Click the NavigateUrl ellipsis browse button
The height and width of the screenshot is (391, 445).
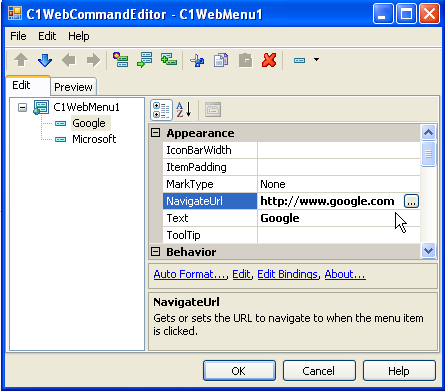click(411, 201)
